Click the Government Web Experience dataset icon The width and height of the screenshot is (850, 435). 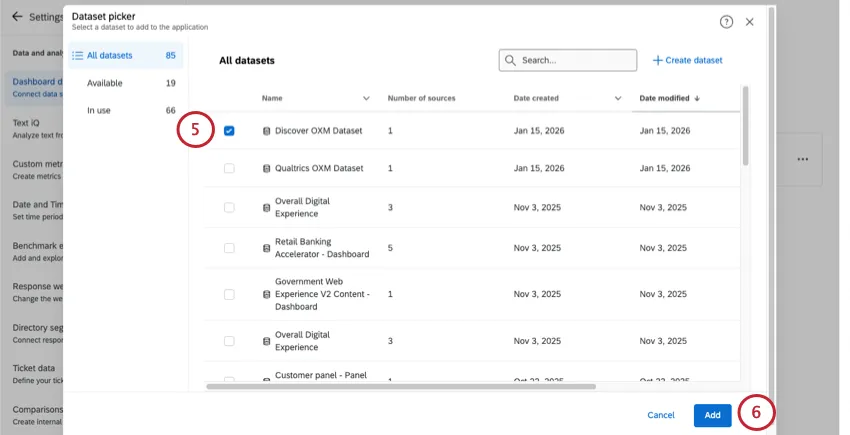[267, 294]
